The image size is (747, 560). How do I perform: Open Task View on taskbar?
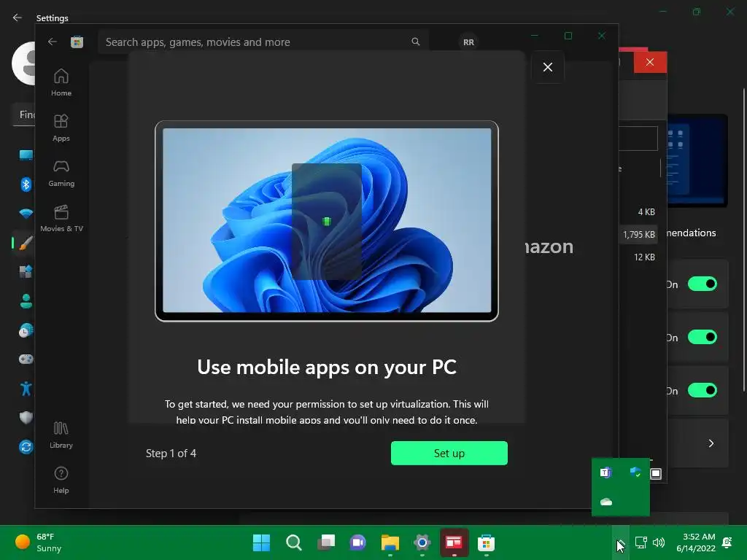326,542
